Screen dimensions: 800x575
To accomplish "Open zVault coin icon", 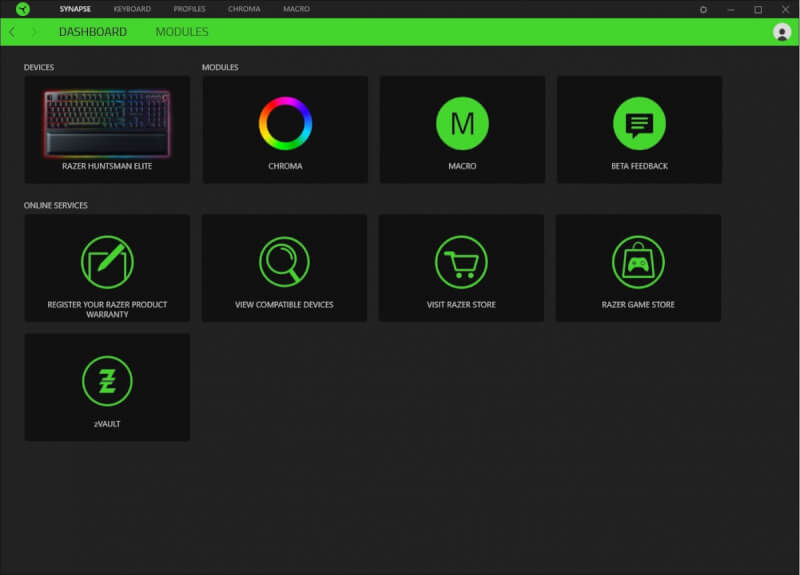I will point(107,381).
